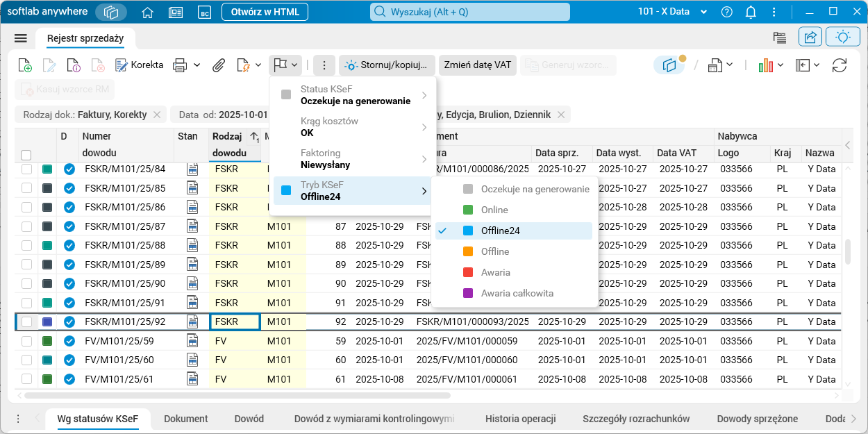Switch to the Dokument bottom tab
The width and height of the screenshot is (868, 434).
point(186,419)
